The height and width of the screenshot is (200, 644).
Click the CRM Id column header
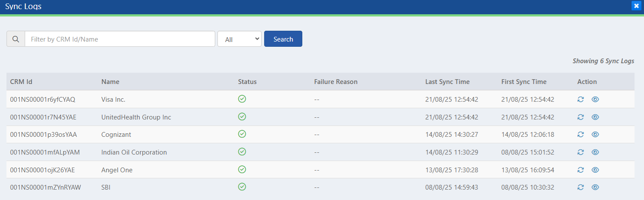tap(21, 81)
